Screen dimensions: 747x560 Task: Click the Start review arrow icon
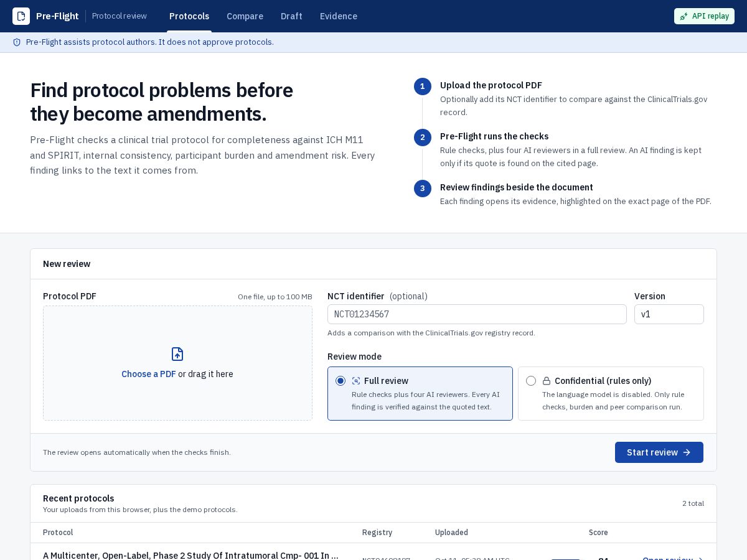[x=687, y=452]
